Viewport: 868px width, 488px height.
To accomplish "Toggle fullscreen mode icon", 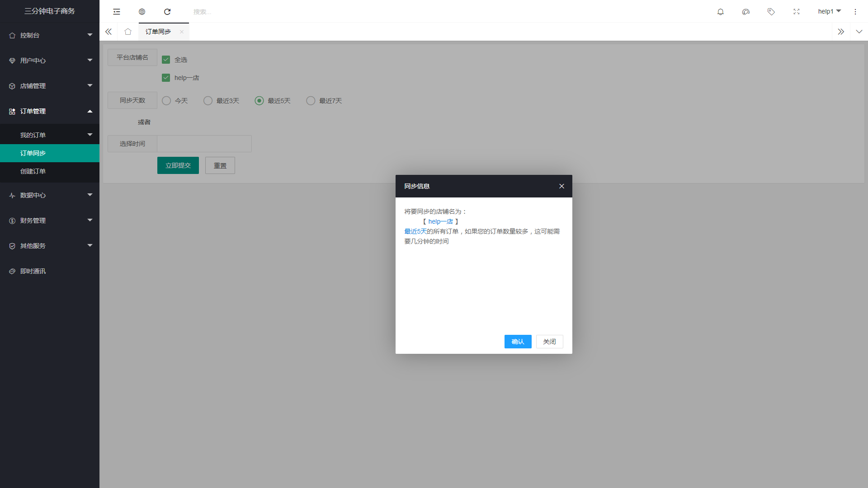I will (x=797, y=12).
